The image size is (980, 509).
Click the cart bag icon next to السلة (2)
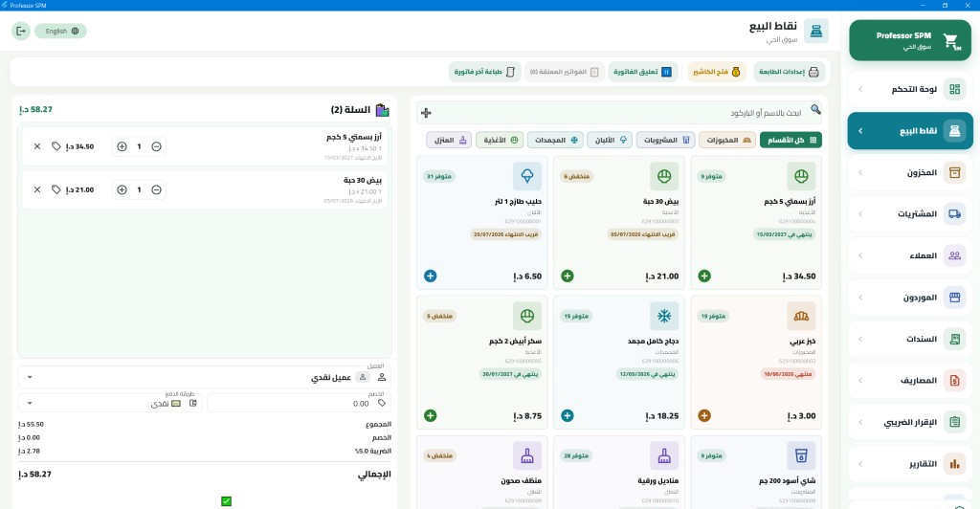383,110
